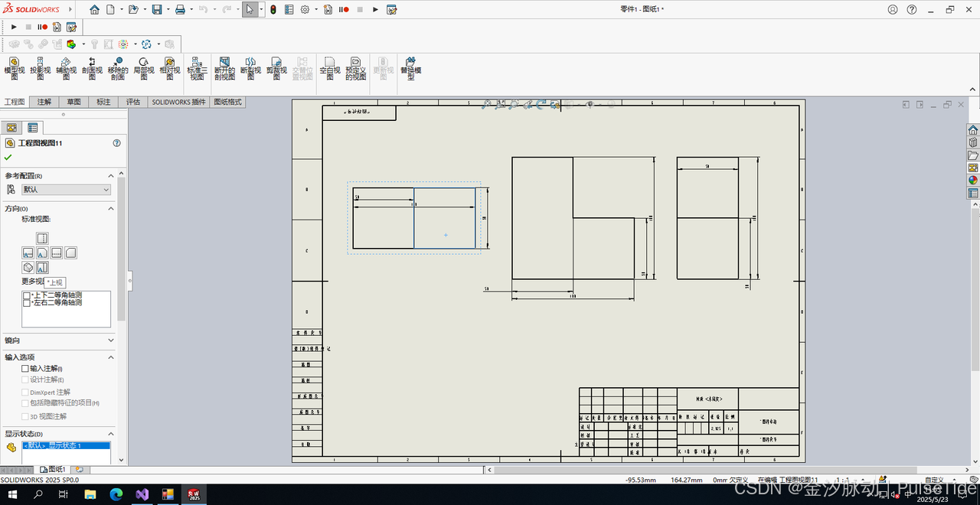Switch to the 注解 ribbon tab

click(44, 102)
